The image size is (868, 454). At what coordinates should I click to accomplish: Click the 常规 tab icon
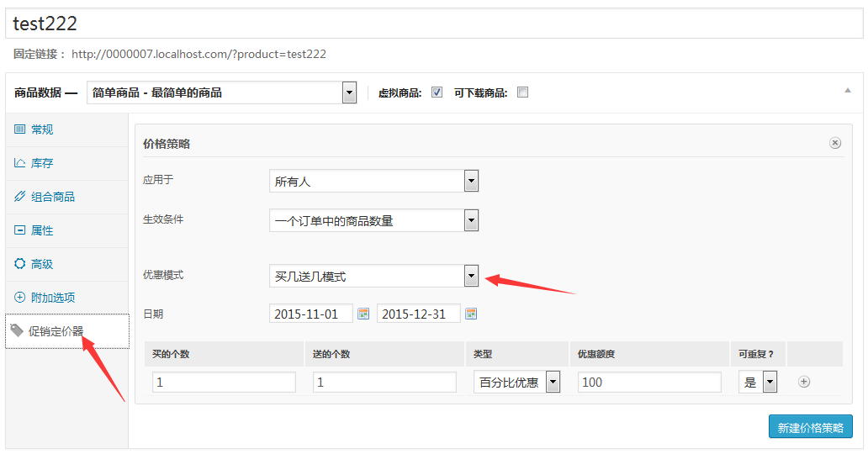pyautogui.click(x=20, y=129)
